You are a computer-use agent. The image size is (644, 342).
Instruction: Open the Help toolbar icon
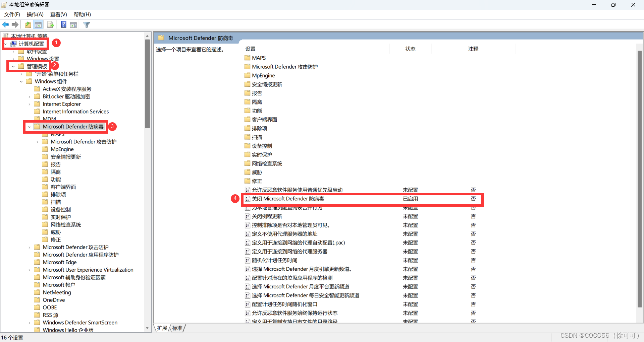pyautogui.click(x=63, y=24)
